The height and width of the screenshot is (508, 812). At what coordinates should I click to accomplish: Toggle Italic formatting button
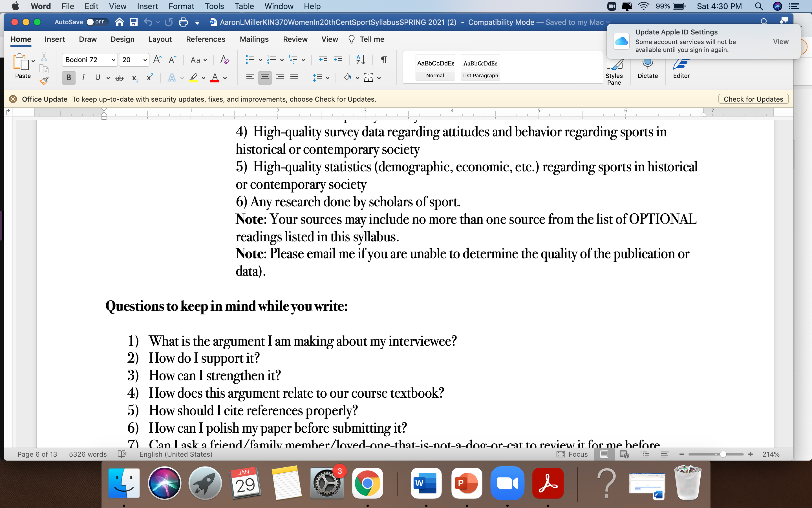pyautogui.click(x=83, y=78)
